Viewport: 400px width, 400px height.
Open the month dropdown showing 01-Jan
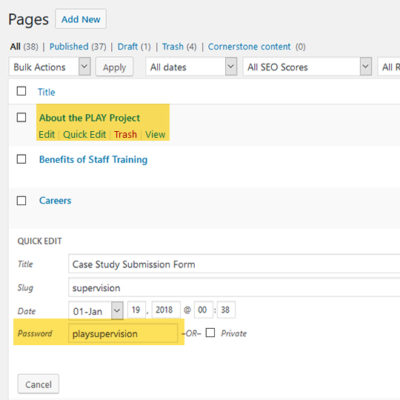96,311
